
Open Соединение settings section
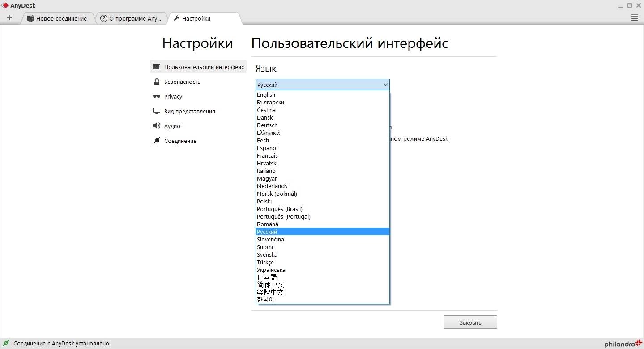pos(198,141)
